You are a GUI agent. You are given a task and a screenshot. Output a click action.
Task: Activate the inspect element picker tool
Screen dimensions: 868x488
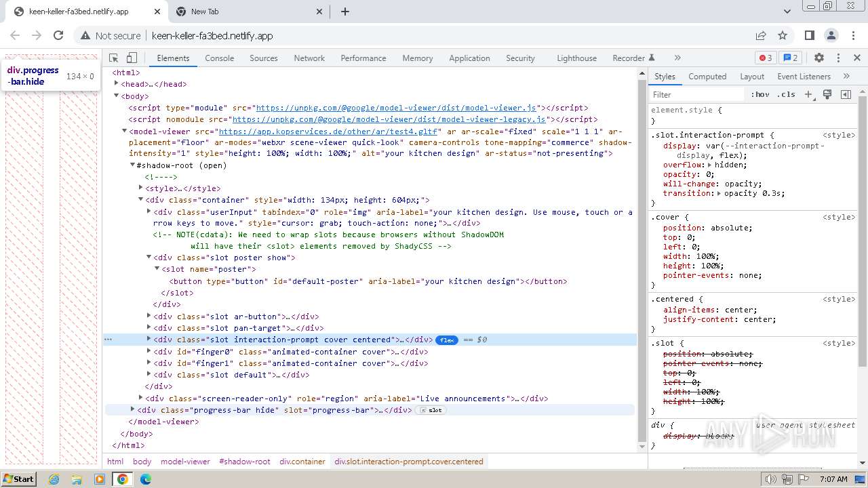point(114,58)
